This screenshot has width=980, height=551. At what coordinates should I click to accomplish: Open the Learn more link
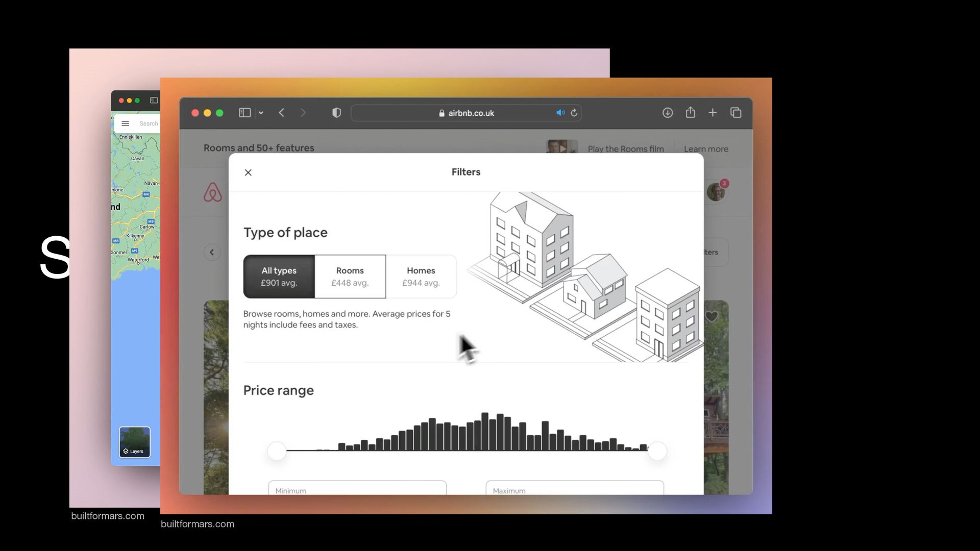pyautogui.click(x=706, y=149)
